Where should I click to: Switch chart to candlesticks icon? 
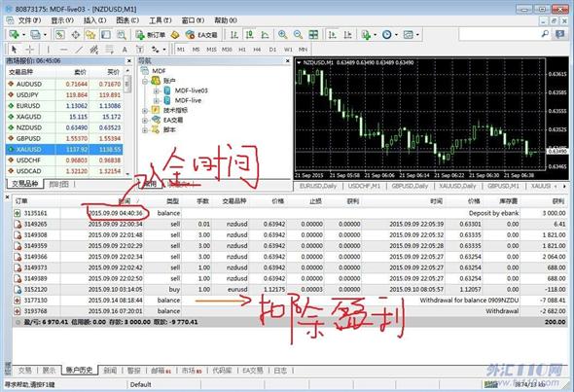(250, 35)
